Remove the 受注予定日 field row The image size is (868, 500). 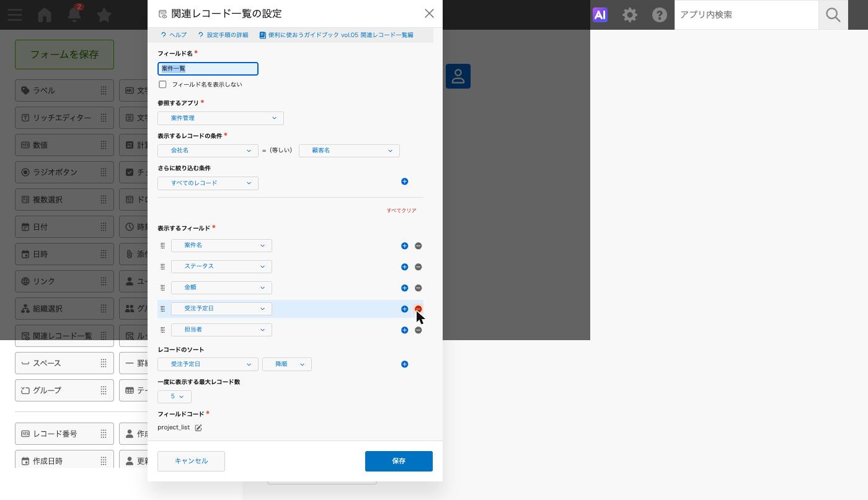pos(418,309)
